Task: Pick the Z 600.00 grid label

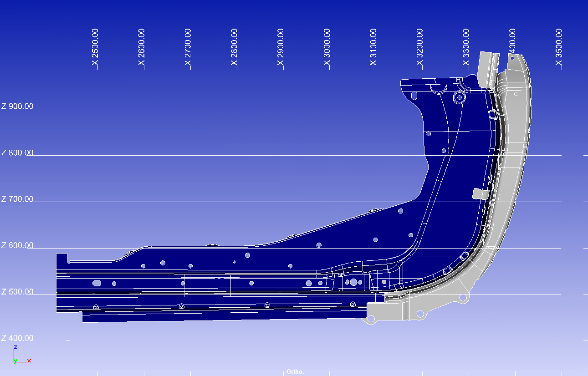Action: tap(17, 246)
